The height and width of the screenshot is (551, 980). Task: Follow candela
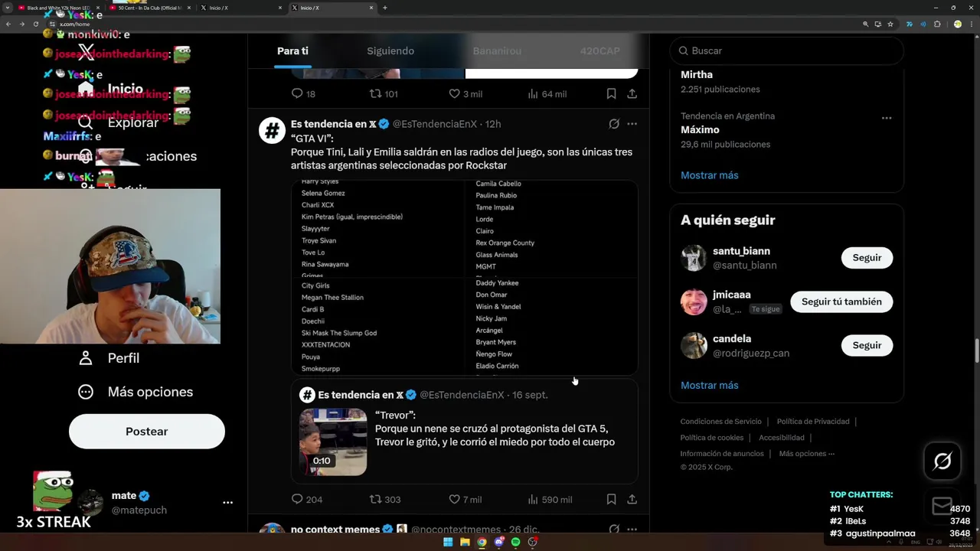tap(867, 345)
